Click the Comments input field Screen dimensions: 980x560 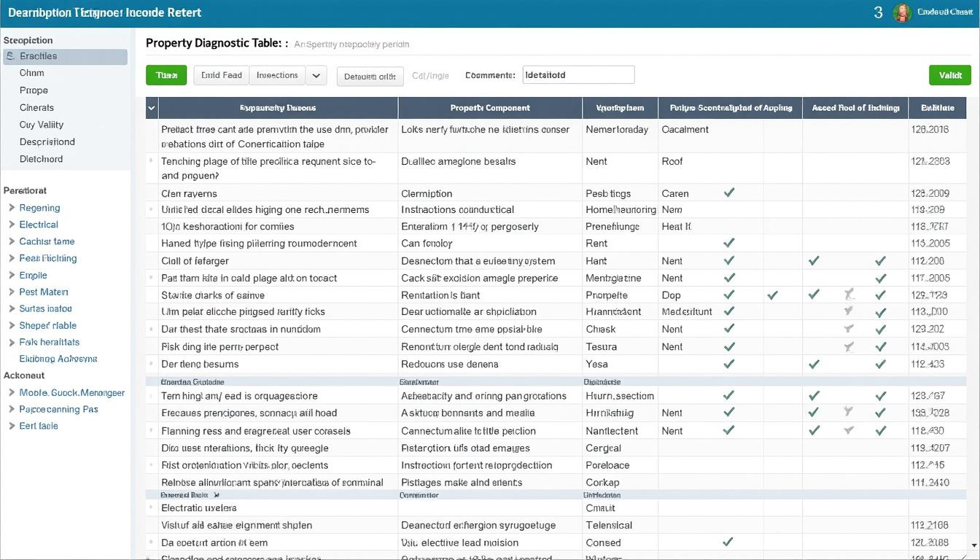tap(578, 75)
